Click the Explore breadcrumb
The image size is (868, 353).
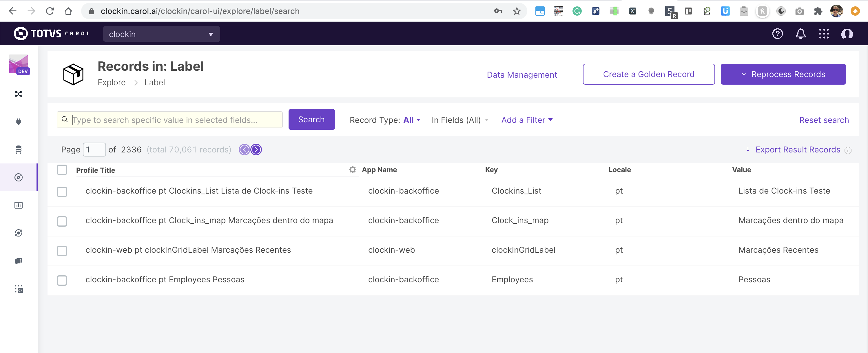(112, 83)
